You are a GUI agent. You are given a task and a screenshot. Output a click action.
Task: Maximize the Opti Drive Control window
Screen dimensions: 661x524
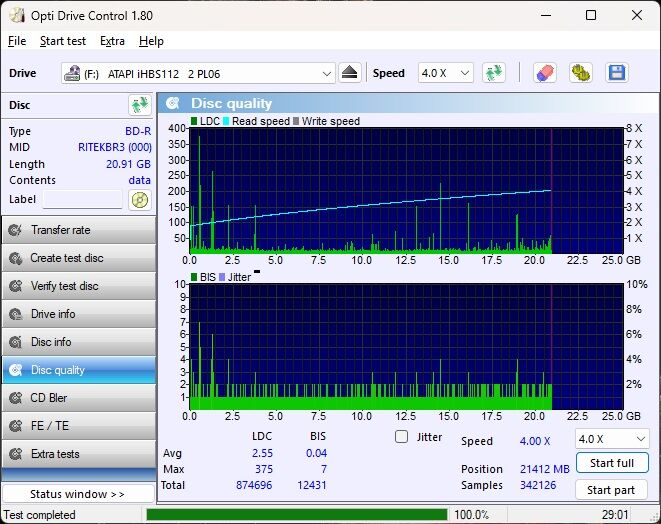point(591,16)
